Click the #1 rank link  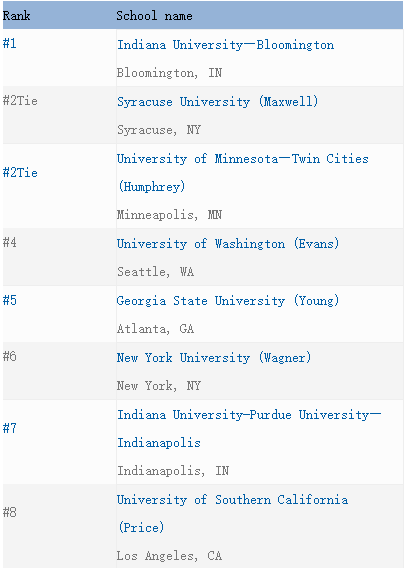pos(9,43)
